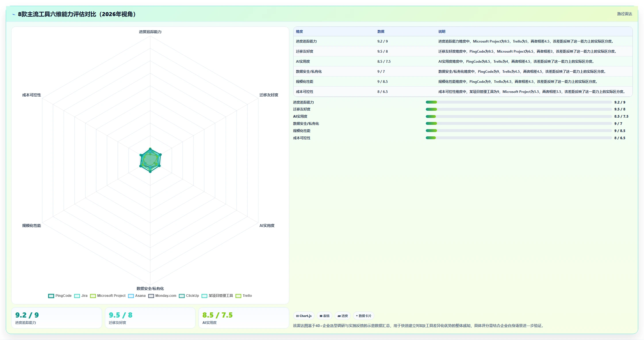The height and width of the screenshot is (340, 644).
Task: Click the 9.2 / 9 value beside progress bar
Action: point(620,102)
